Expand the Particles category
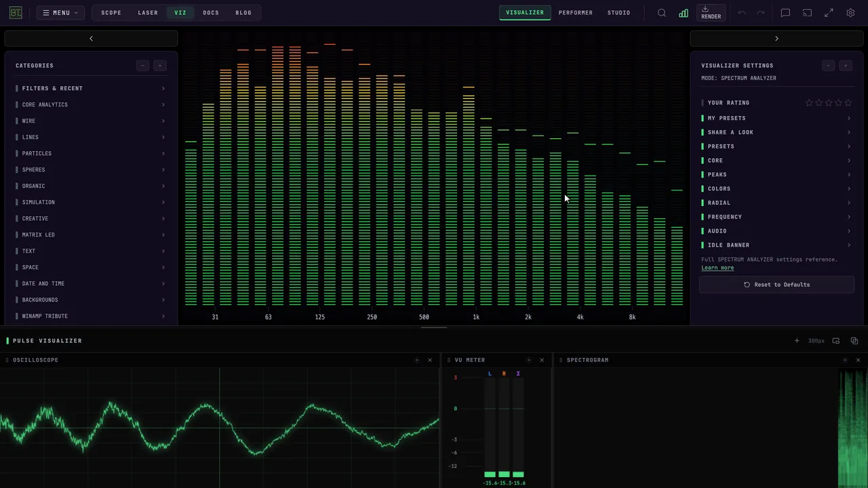 (91, 153)
